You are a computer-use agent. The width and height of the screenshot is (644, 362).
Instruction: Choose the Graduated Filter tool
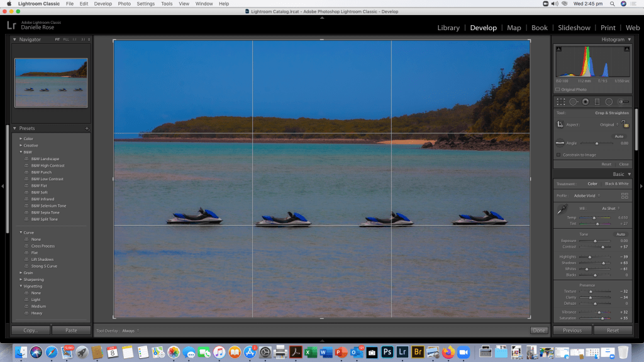(x=597, y=102)
